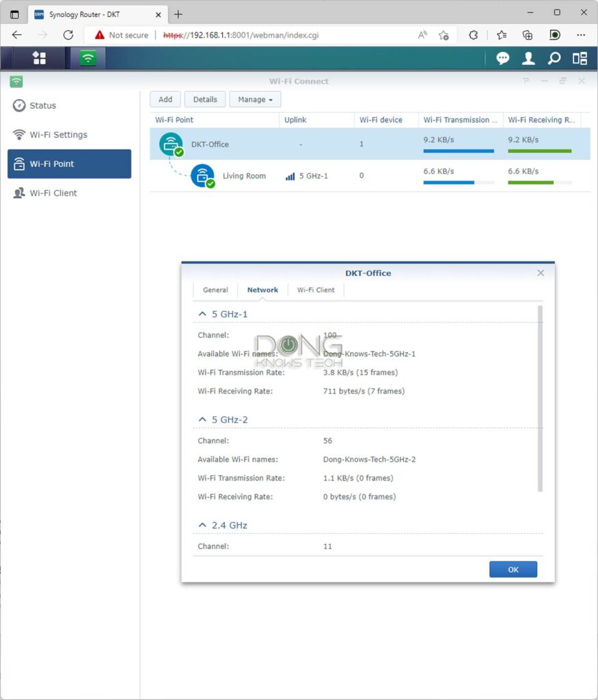The image size is (598, 700).
Task: Open the SRM main menu grid icon
Action: pyautogui.click(x=39, y=58)
